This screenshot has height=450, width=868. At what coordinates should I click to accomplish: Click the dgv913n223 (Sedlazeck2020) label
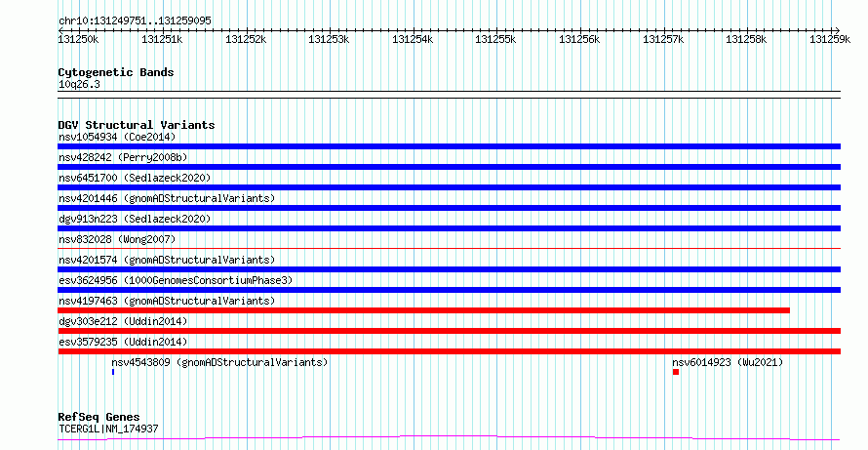pos(135,219)
